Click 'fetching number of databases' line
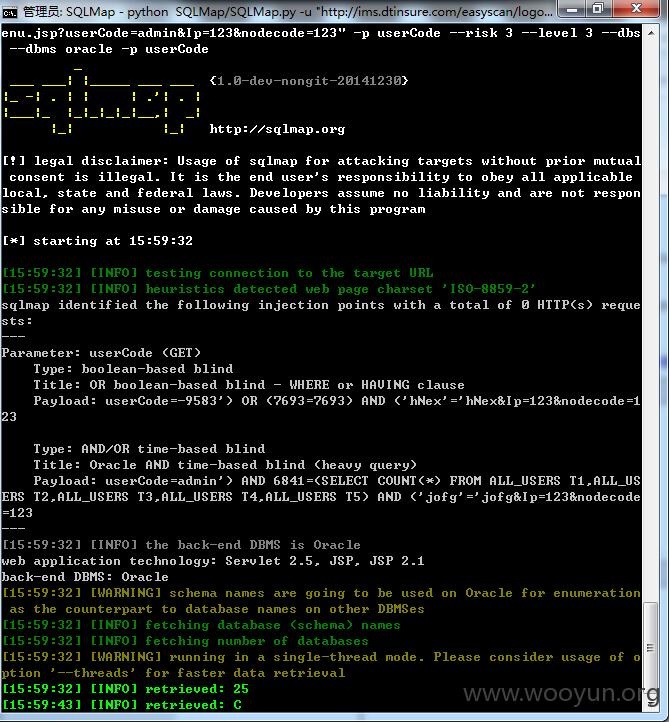This screenshot has width=669, height=722. (185, 641)
